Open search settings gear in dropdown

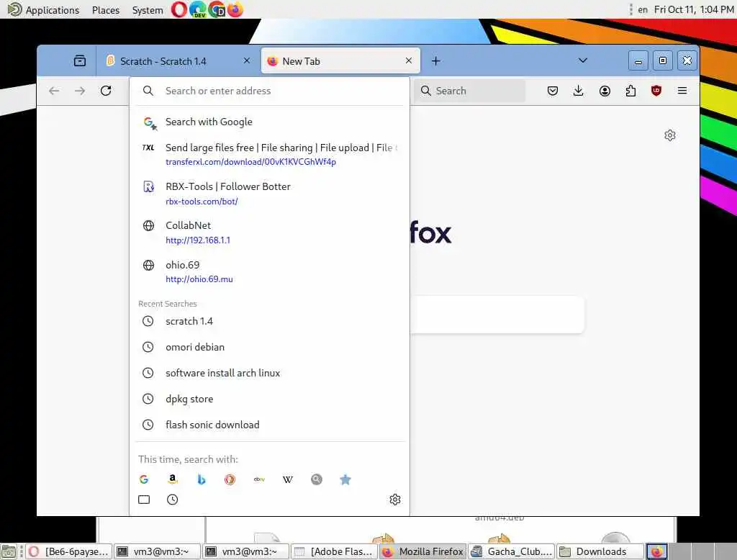point(395,500)
